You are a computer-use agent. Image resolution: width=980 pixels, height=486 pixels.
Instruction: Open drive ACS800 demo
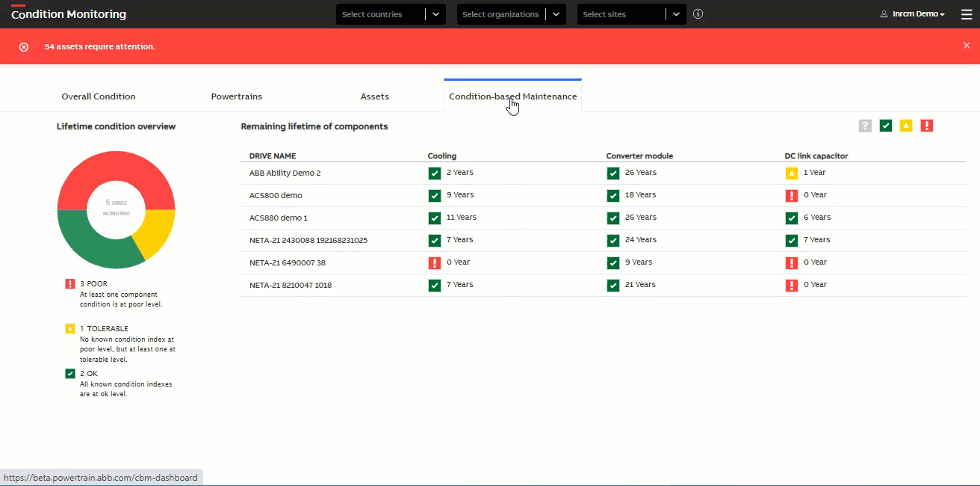pos(276,195)
